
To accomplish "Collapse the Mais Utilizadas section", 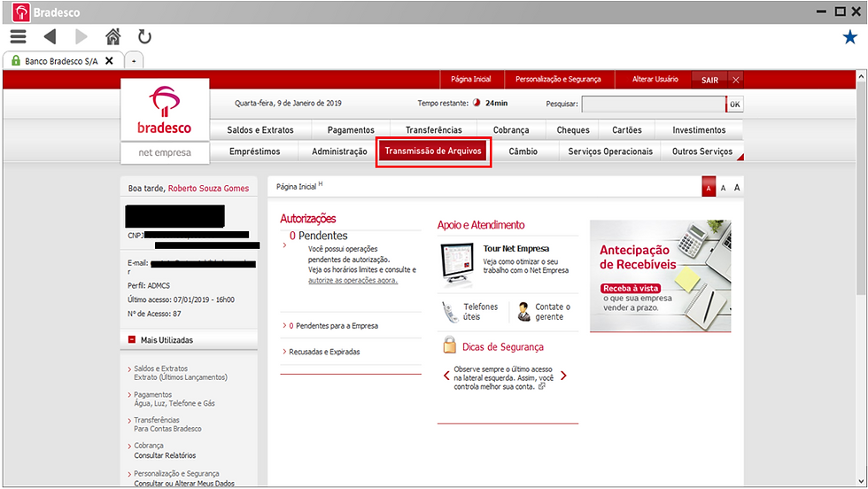I will (132, 339).
